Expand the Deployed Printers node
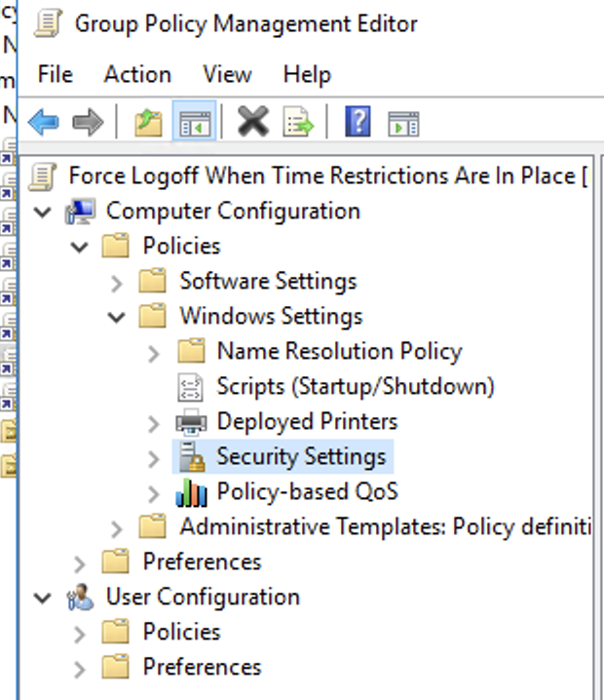 coord(154,424)
